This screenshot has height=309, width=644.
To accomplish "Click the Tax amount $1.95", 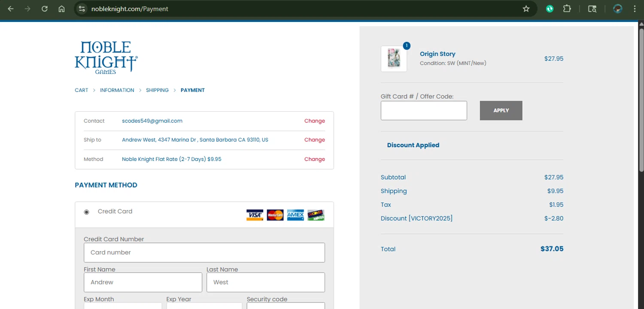I will tap(556, 205).
